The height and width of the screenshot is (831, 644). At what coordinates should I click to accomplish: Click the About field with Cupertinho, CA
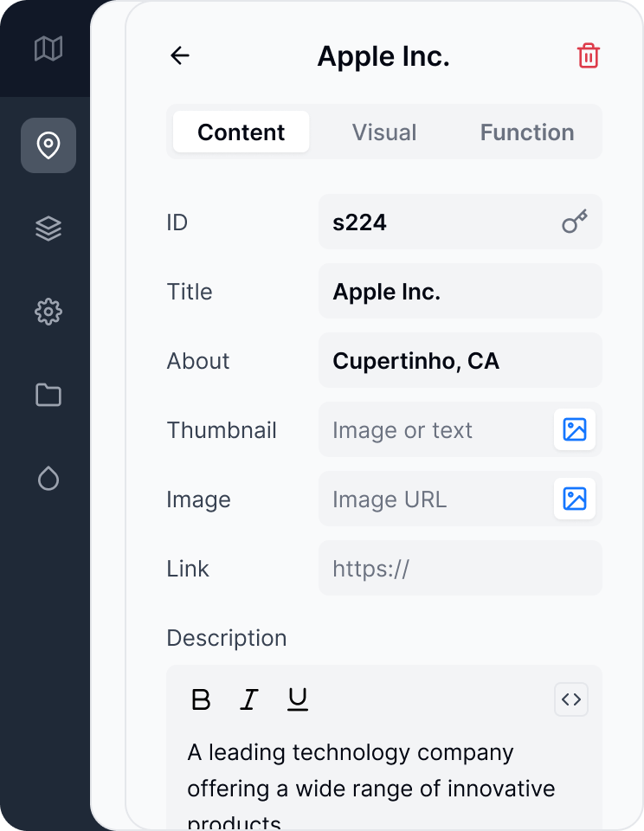pos(460,361)
